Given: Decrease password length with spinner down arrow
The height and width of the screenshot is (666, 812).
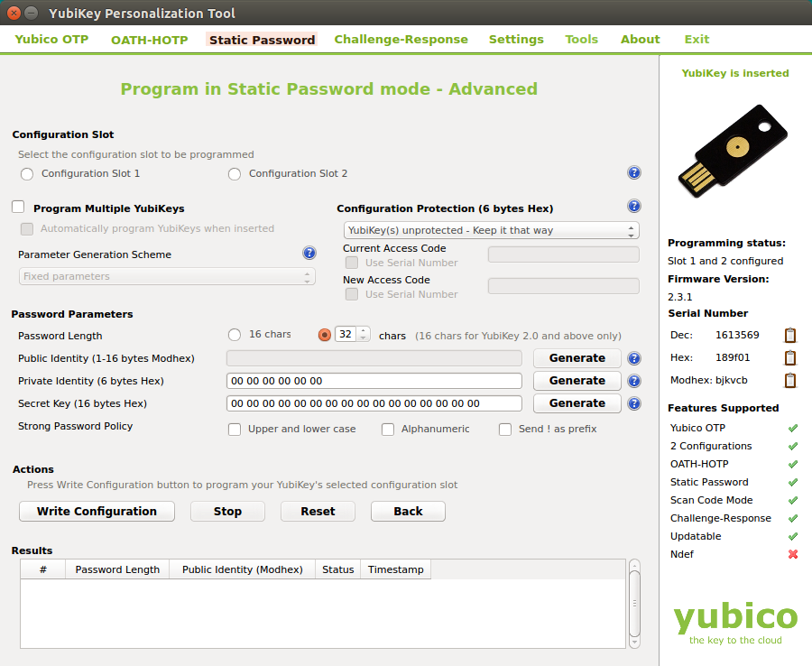Looking at the screenshot, I should [x=364, y=338].
